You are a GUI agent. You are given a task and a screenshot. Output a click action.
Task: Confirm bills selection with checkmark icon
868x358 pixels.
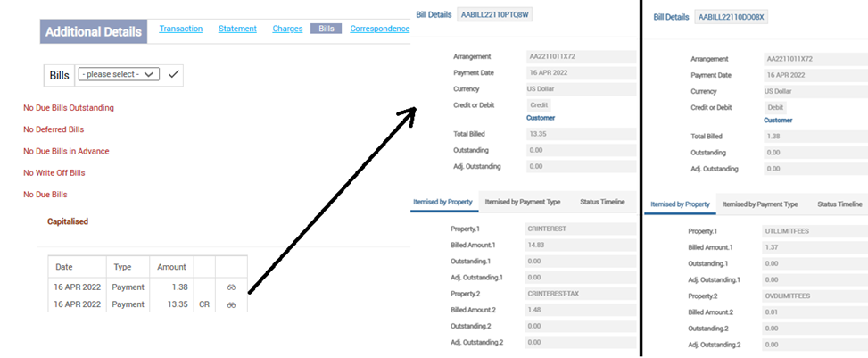pos(174,74)
